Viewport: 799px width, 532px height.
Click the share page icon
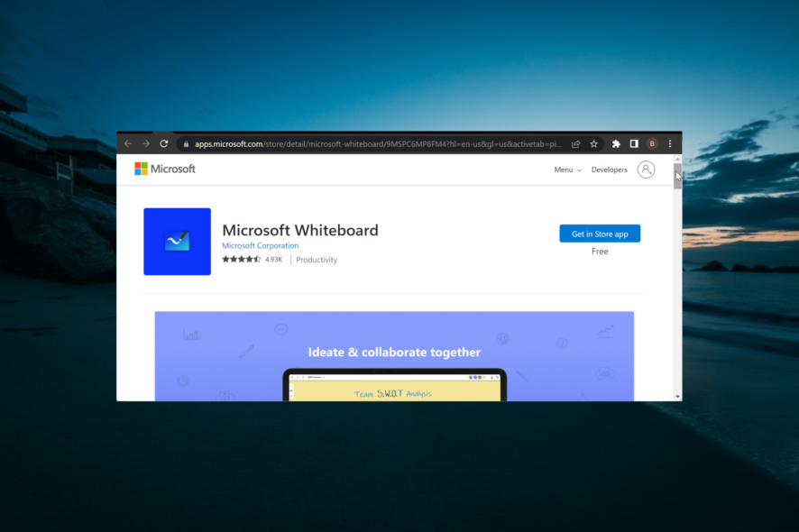click(x=576, y=144)
